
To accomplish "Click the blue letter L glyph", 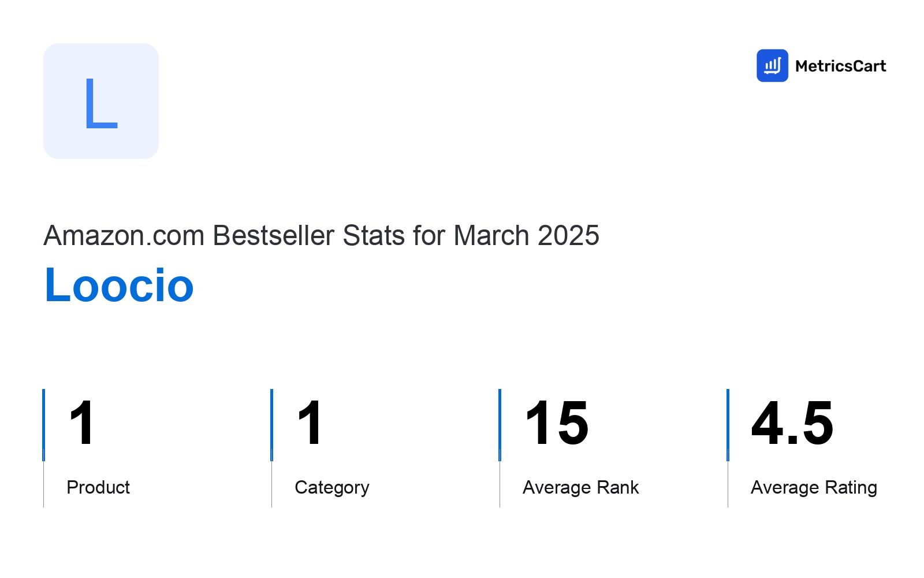I will click(101, 103).
